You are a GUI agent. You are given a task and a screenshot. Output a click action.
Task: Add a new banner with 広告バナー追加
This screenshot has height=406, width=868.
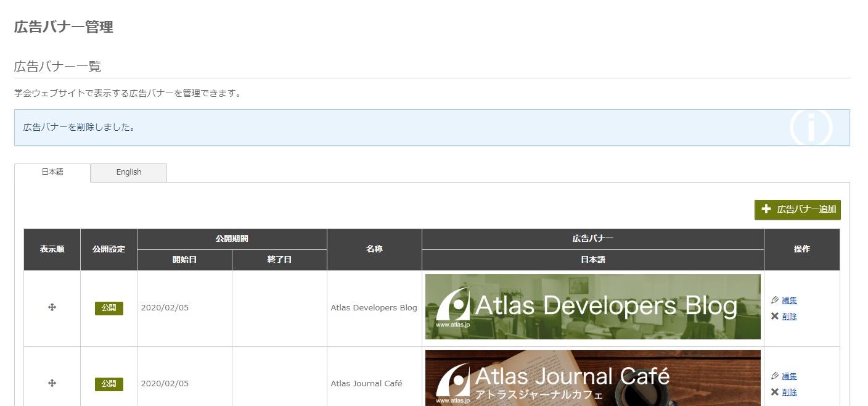tap(798, 209)
